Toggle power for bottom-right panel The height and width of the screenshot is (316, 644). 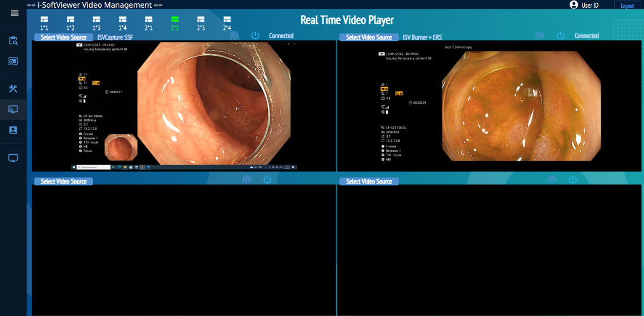click(x=573, y=180)
